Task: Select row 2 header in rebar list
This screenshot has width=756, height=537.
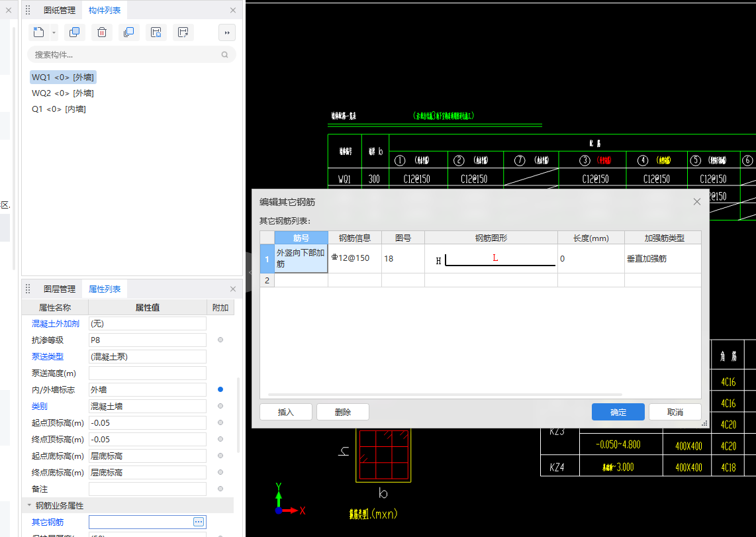Action: 267,280
